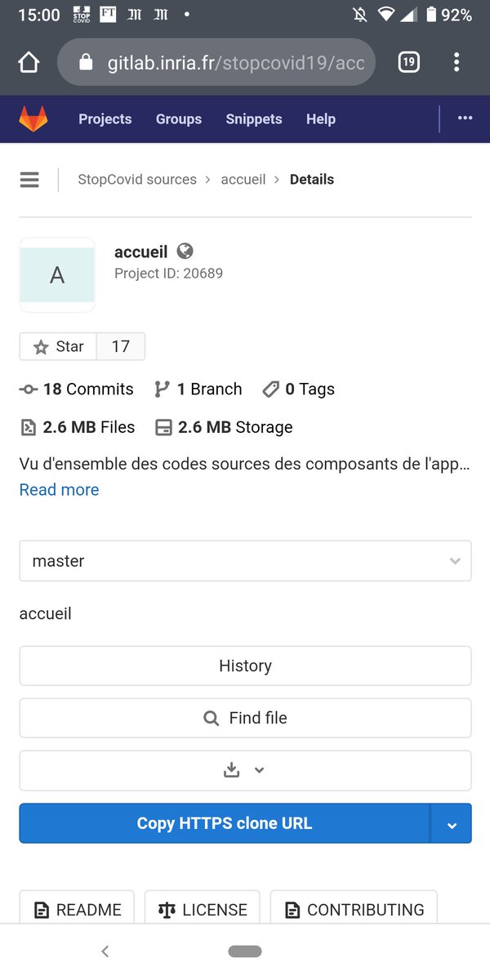Tap the Find file button
The image size is (490, 980).
pyautogui.click(x=245, y=718)
